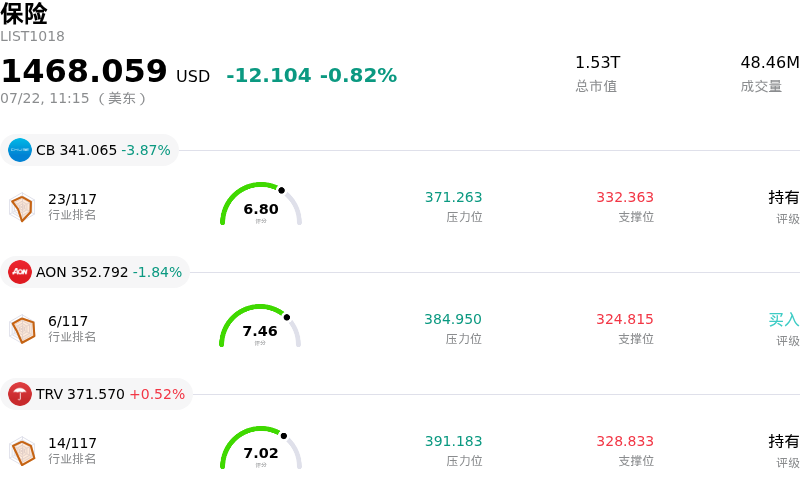Open the radar chart icon beside 23/117
The width and height of the screenshot is (800, 488).
(22, 207)
